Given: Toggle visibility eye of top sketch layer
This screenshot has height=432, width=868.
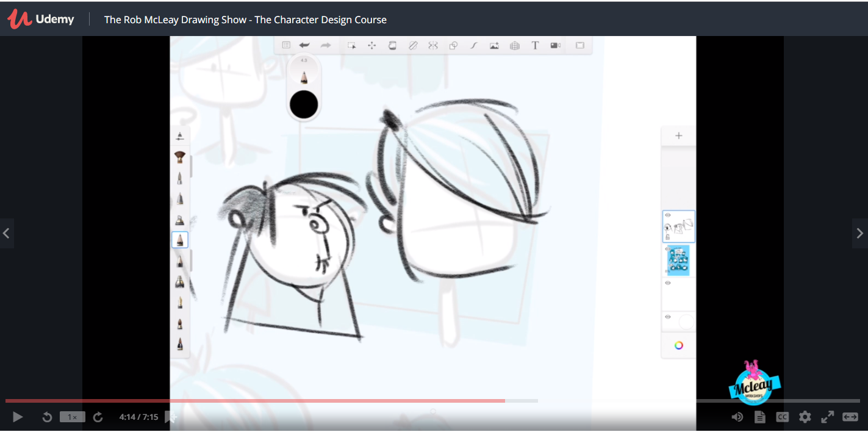Looking at the screenshot, I should click(x=668, y=215).
